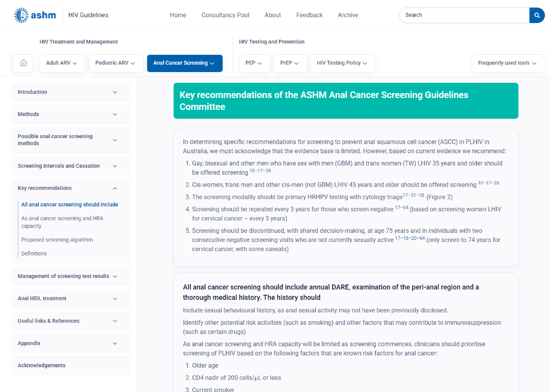Click the ashm logo
This screenshot has width=551, height=392.
[x=35, y=15]
